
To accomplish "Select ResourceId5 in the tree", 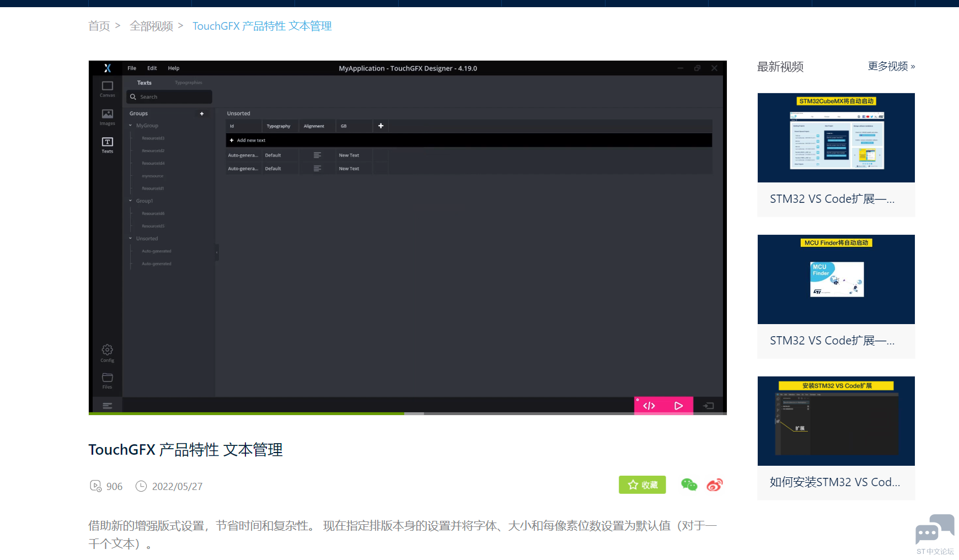I will [153, 227].
